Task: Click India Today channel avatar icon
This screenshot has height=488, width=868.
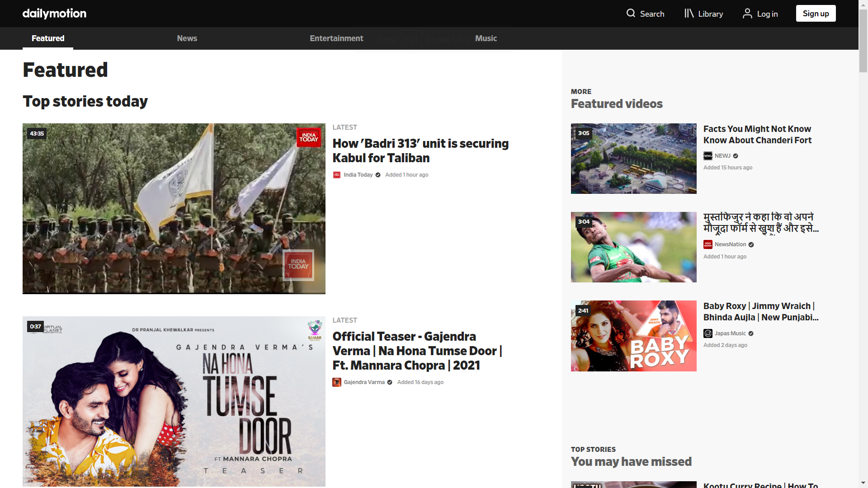Action: [x=337, y=175]
